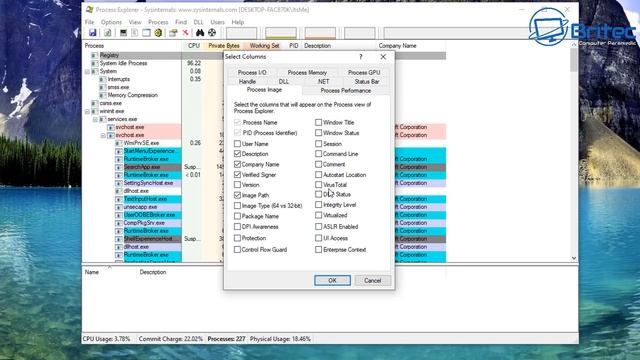Switch to the DLL tab
Viewport: 640px width, 360px height.
283,82
